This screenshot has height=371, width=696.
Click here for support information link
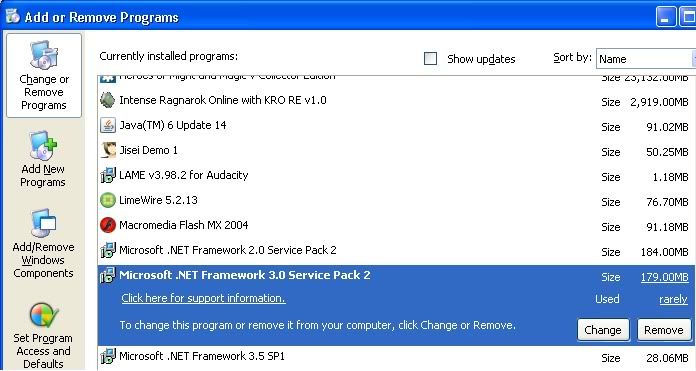click(203, 298)
